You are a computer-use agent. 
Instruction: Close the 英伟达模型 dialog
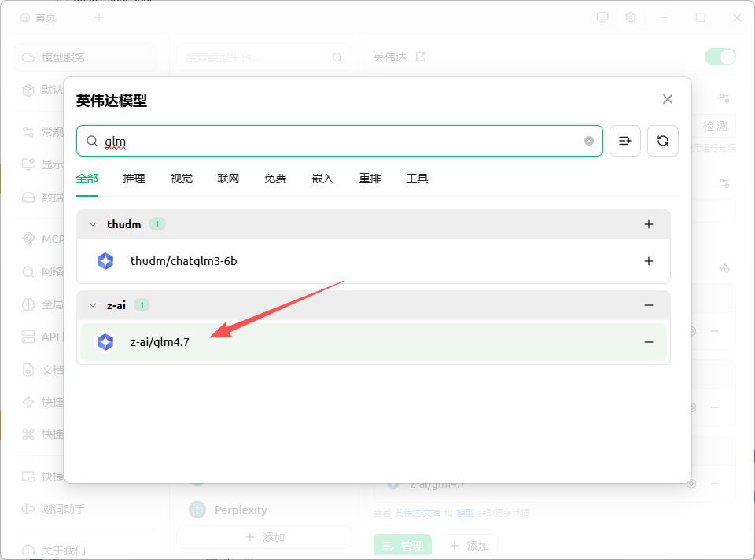point(667,99)
